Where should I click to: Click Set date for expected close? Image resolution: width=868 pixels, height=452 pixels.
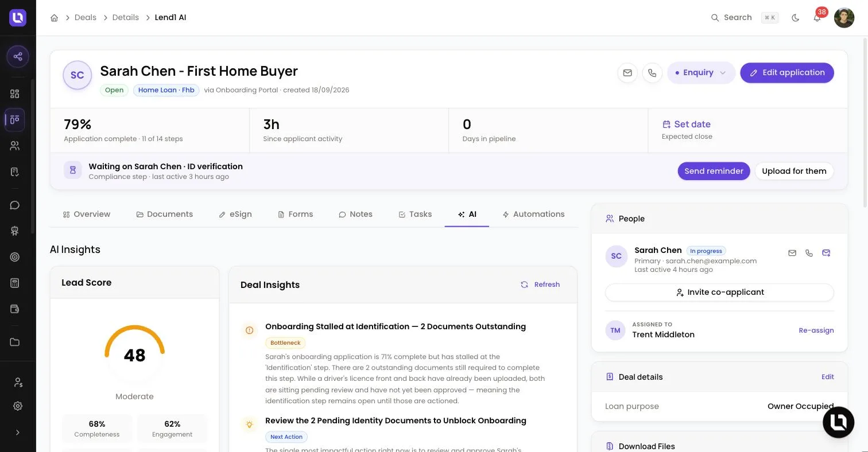point(687,124)
